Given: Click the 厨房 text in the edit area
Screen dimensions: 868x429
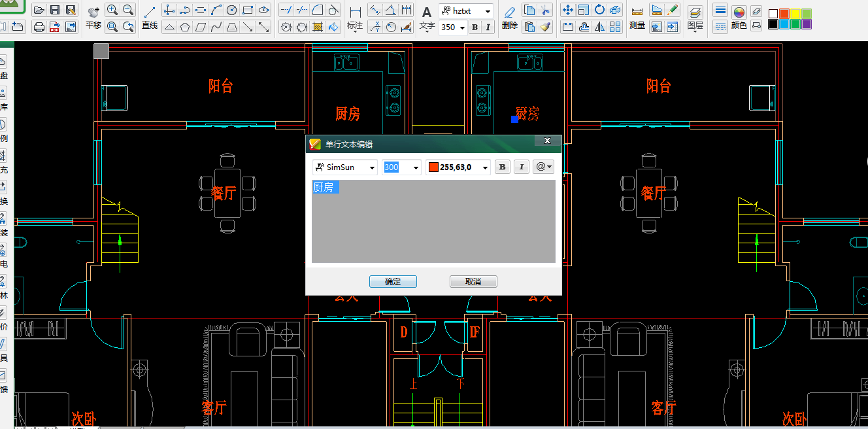Looking at the screenshot, I should tap(324, 187).
